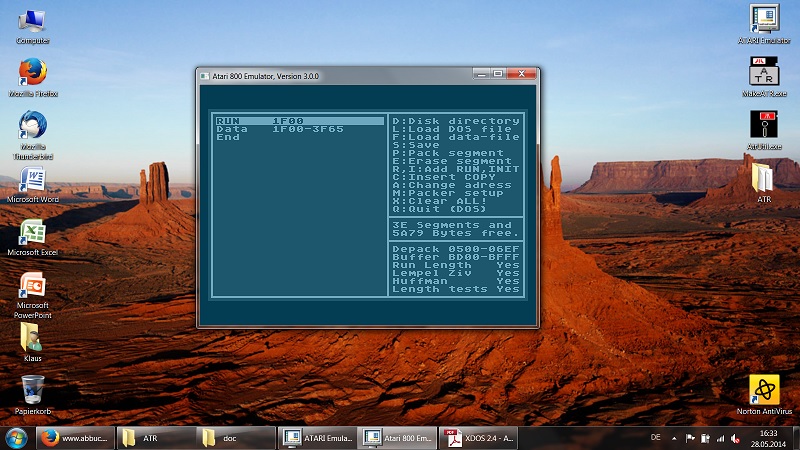Launch Mozilla Firefox from desktop

click(33, 78)
